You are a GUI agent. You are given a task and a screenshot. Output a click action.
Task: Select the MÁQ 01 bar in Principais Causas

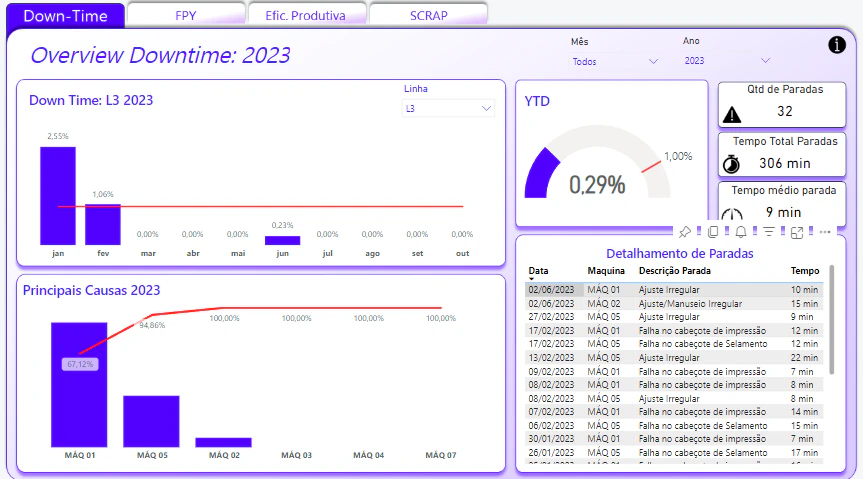coord(79,384)
